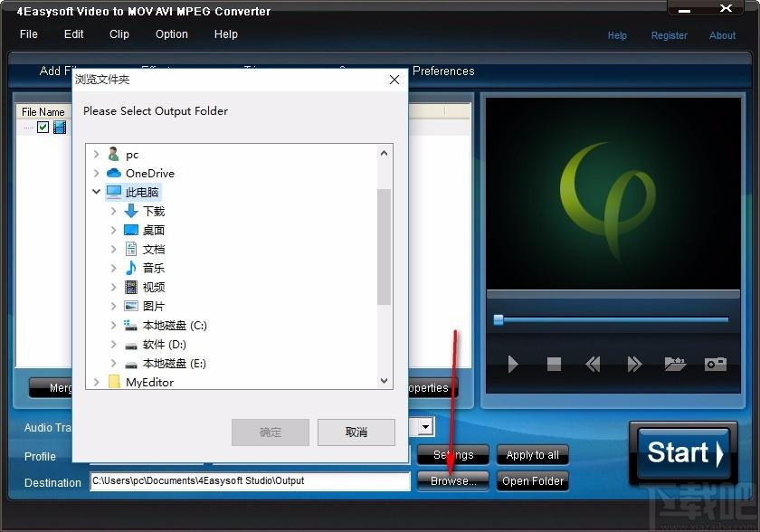Viewport: 760px width, 532px height.
Task: Click the 此电脑 computer icon
Action: (114, 192)
